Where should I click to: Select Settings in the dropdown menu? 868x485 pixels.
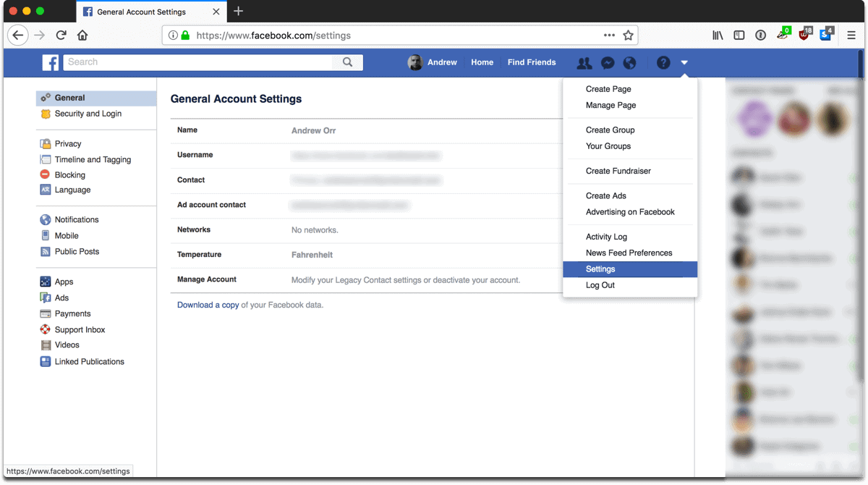[600, 269]
